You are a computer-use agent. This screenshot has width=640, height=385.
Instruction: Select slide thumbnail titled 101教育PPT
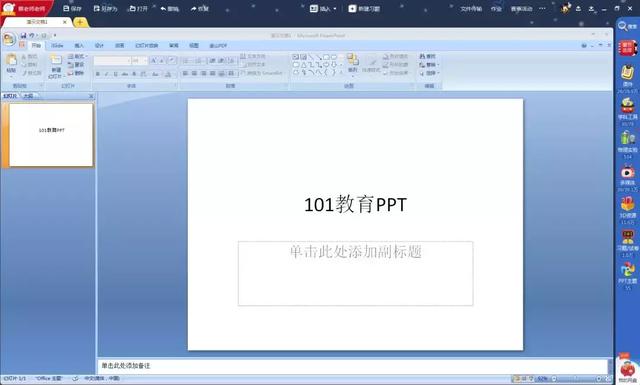click(51, 135)
